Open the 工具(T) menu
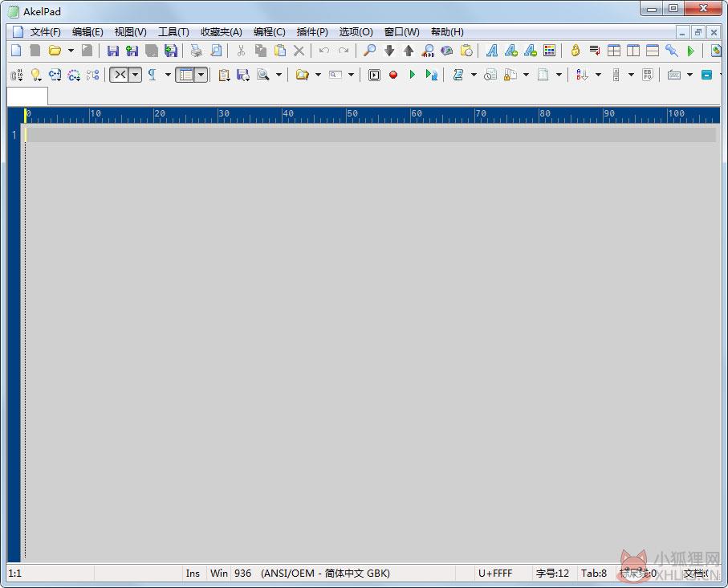728x588 pixels. (x=173, y=31)
